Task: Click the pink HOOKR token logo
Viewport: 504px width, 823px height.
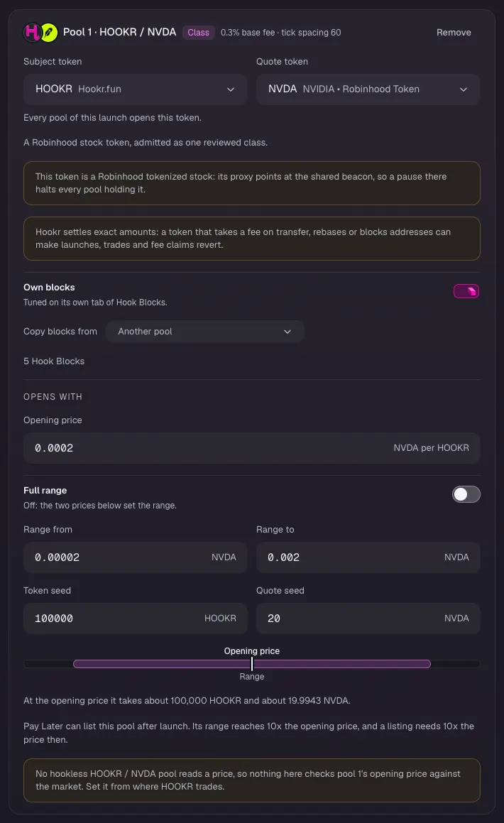Action: point(32,33)
